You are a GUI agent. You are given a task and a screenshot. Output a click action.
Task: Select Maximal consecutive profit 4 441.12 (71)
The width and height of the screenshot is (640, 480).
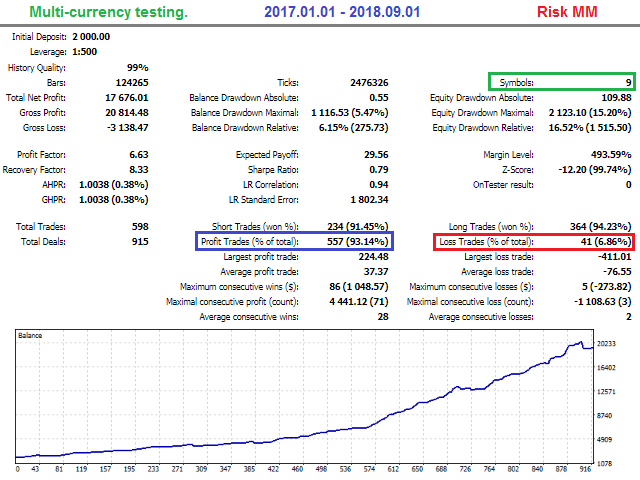pos(359,302)
